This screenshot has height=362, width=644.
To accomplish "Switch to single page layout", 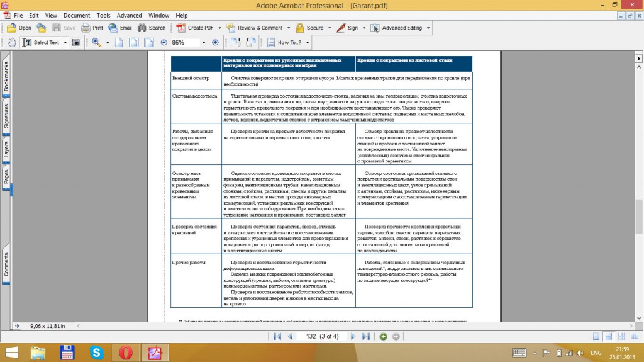I will pos(596,336).
